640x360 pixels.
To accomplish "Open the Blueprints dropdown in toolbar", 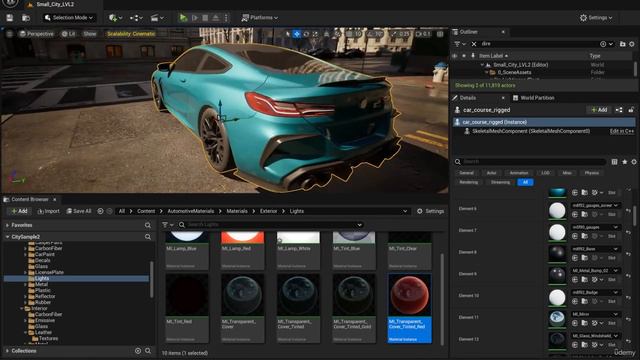I will [x=136, y=18].
